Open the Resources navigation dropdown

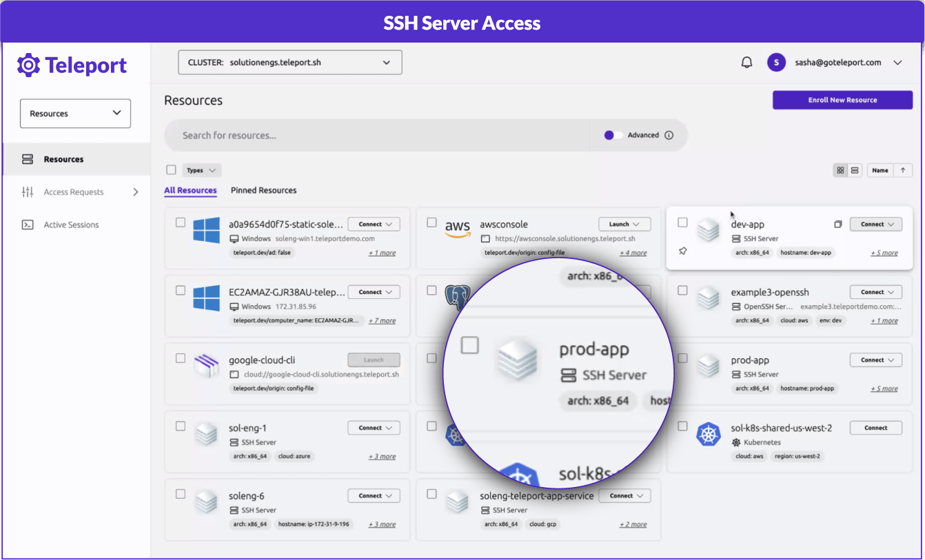click(x=75, y=114)
